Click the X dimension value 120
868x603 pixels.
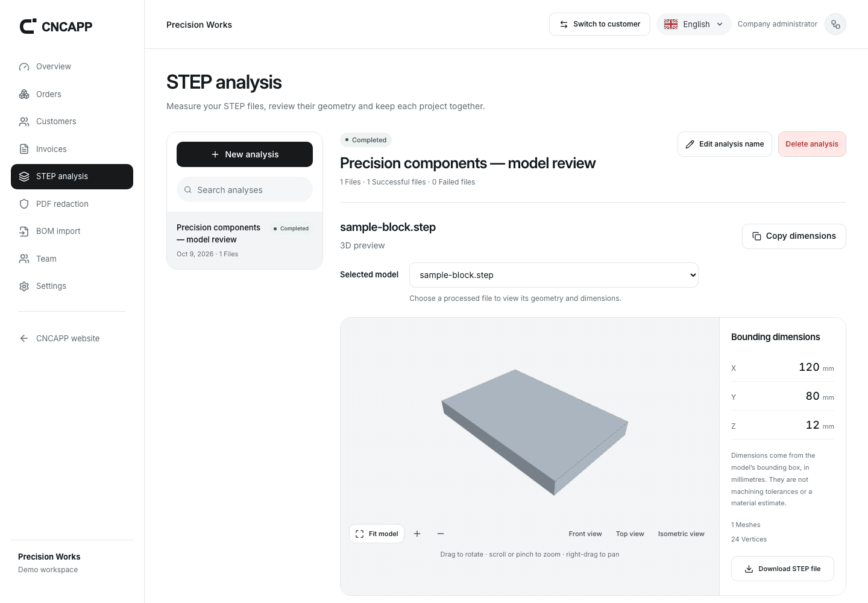click(x=809, y=367)
